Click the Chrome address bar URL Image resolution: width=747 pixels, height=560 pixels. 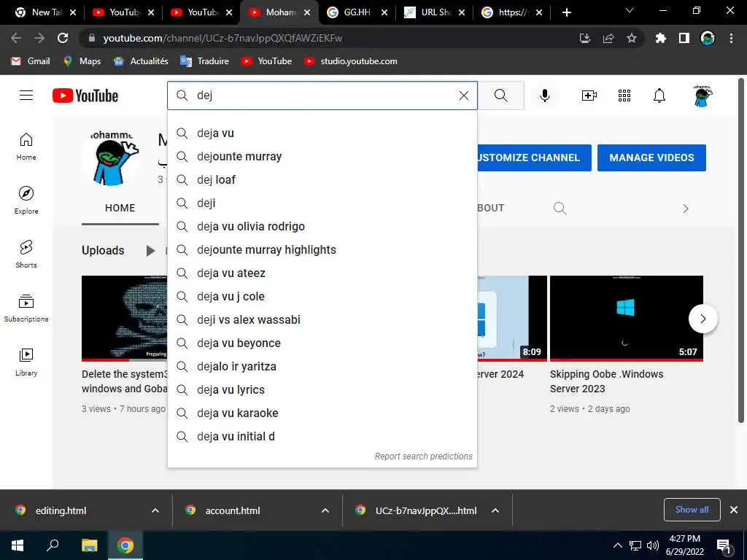click(x=222, y=38)
